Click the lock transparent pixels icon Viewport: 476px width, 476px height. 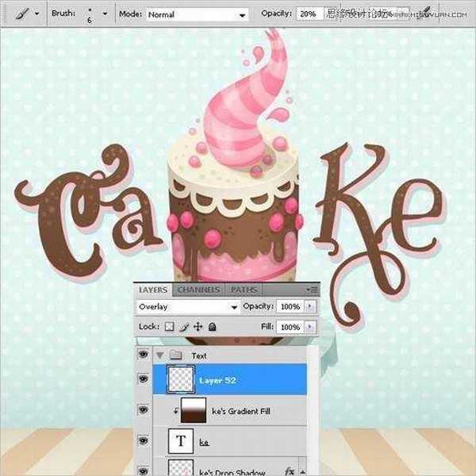tap(169, 327)
